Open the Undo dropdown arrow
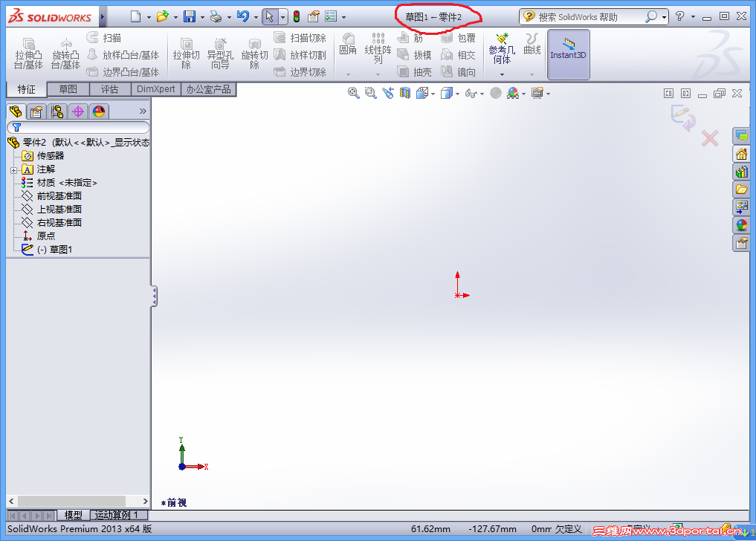Screen dimensions: 756x541 (256, 17)
